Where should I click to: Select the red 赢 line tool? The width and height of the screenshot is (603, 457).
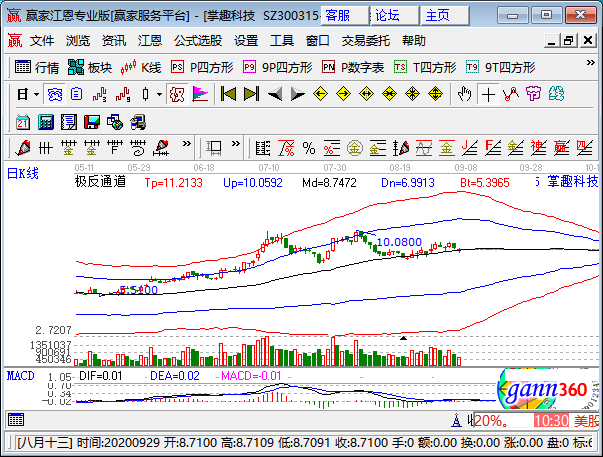(x=561, y=148)
